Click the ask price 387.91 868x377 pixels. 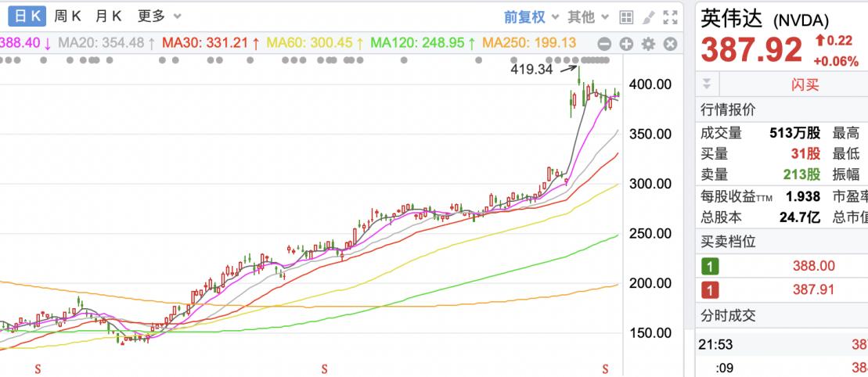(x=813, y=289)
